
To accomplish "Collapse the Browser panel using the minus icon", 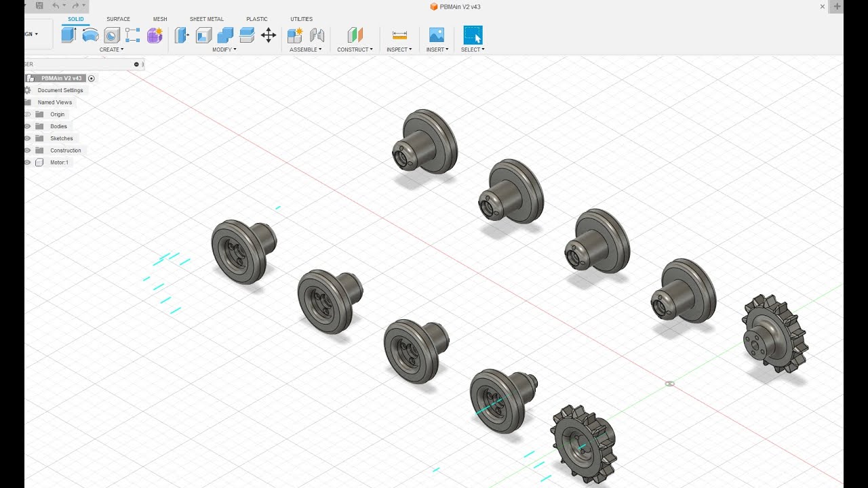I will point(136,64).
